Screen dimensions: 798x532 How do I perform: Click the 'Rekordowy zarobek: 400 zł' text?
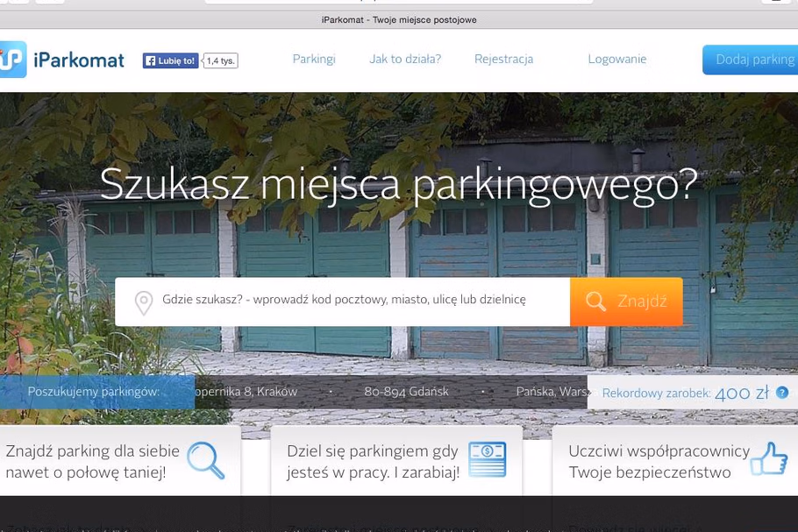[684, 393]
